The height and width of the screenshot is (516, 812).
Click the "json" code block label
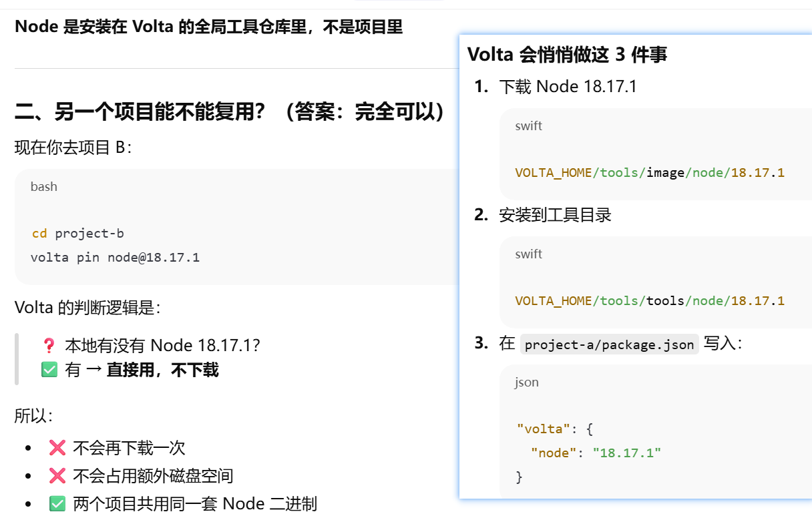[x=526, y=382]
